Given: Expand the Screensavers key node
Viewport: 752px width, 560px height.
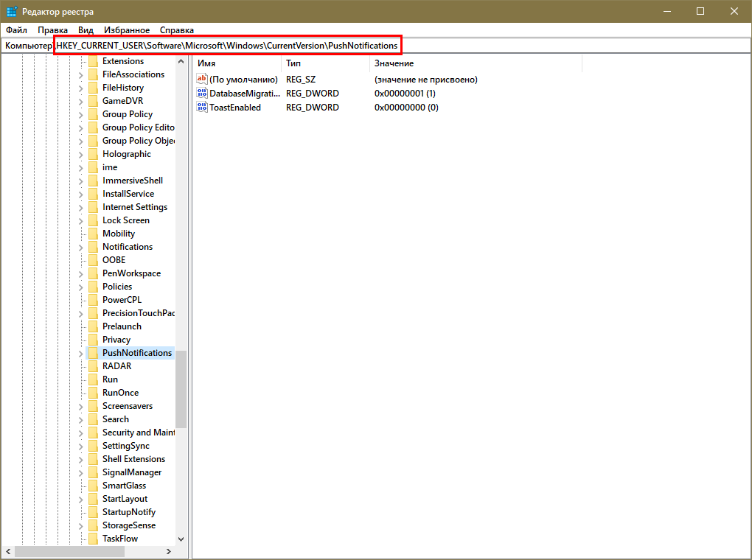Looking at the screenshot, I should pos(81,406).
